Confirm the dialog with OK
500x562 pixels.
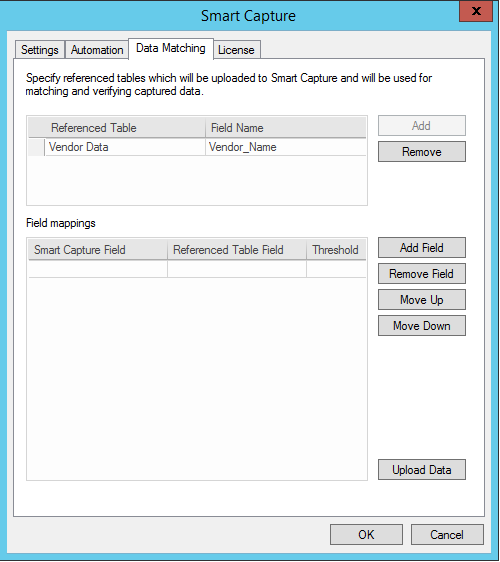tap(366, 535)
